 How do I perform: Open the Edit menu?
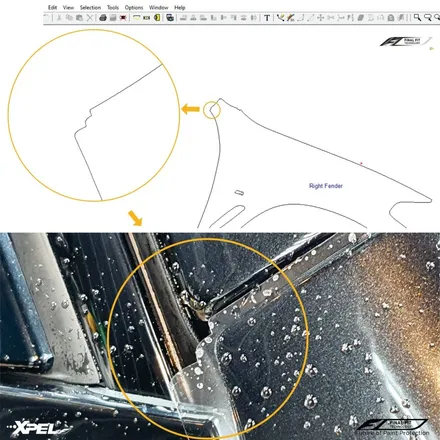pyautogui.click(x=52, y=7)
